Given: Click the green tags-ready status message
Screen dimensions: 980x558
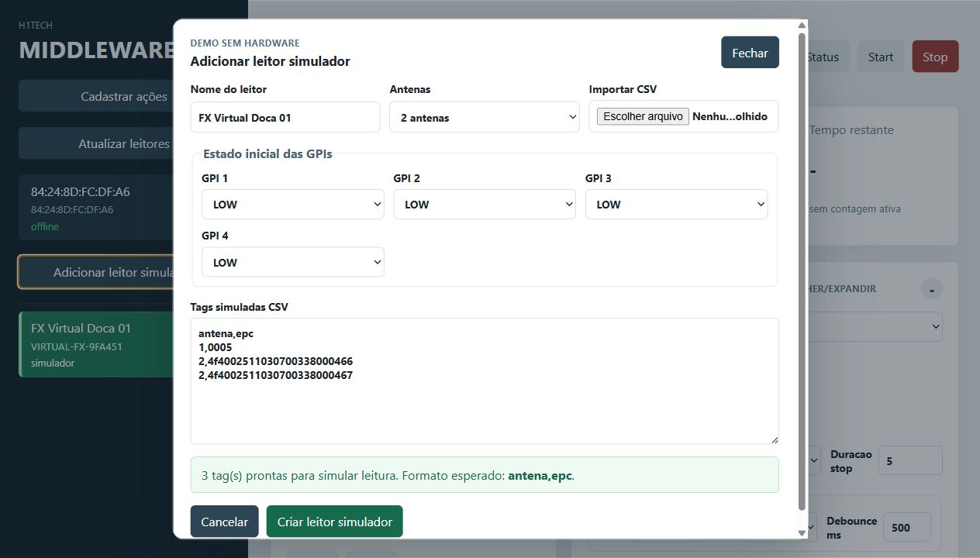Looking at the screenshot, I should 485,475.
